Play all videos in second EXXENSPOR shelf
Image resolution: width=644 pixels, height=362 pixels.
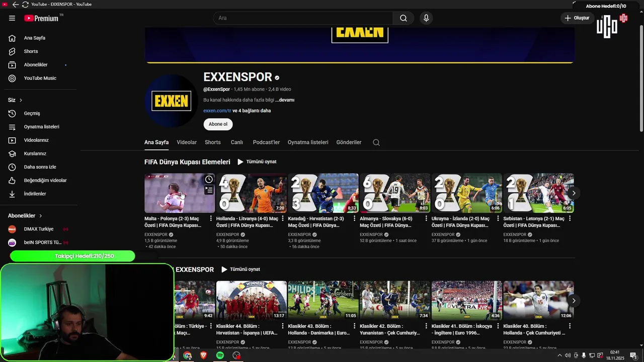tap(241, 269)
